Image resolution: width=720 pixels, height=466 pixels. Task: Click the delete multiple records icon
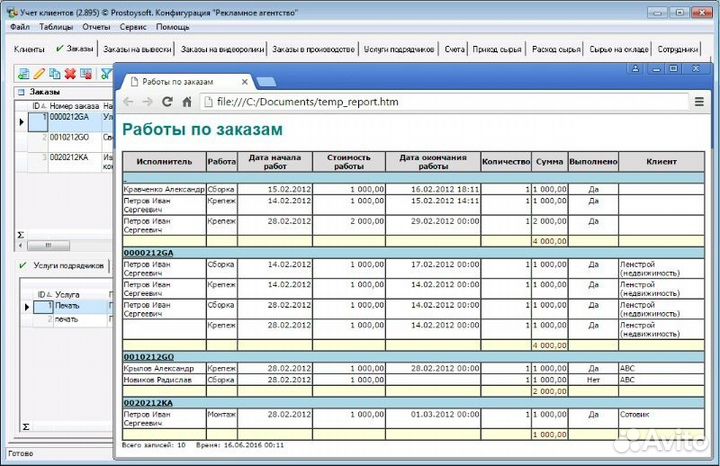click(86, 73)
